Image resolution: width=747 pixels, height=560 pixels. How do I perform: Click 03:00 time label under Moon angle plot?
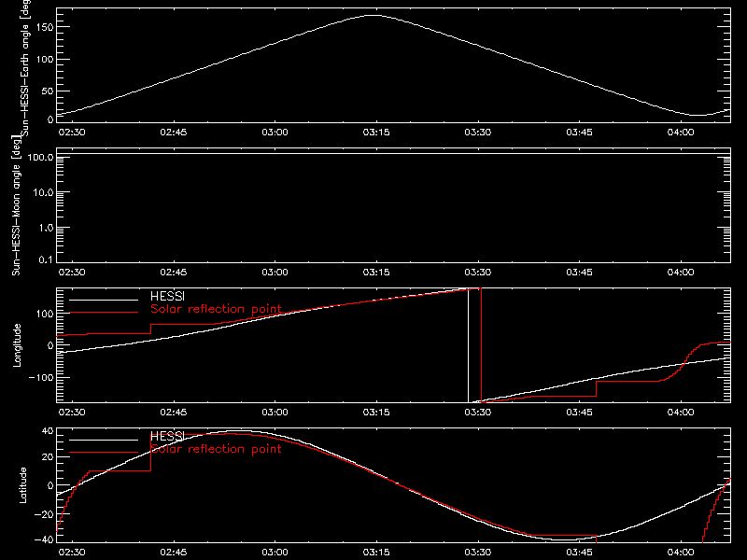coord(275,273)
